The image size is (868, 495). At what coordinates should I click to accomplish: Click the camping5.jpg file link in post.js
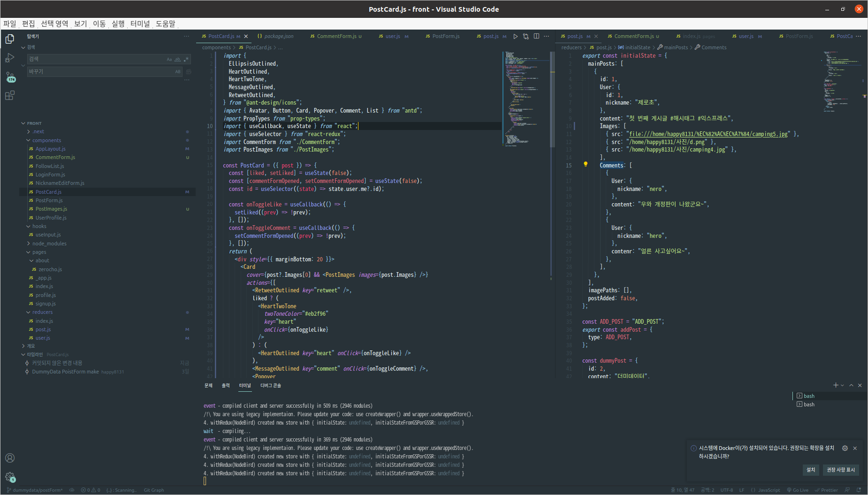[708, 134]
